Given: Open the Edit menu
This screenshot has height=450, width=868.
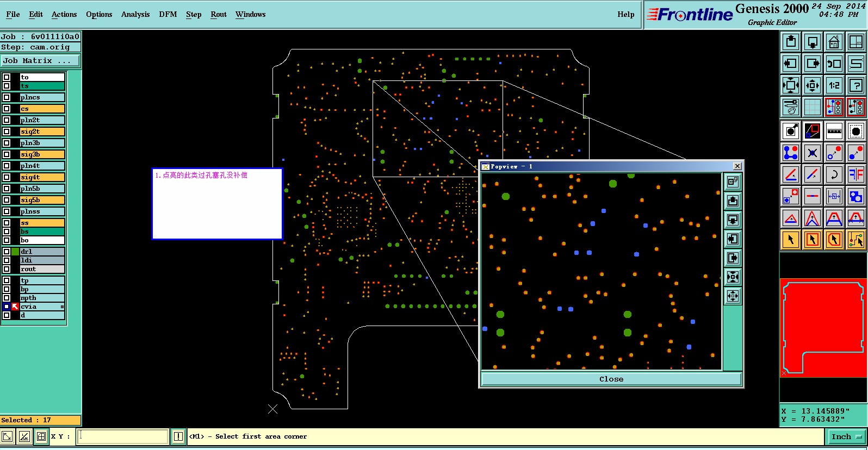Looking at the screenshot, I should [36, 15].
